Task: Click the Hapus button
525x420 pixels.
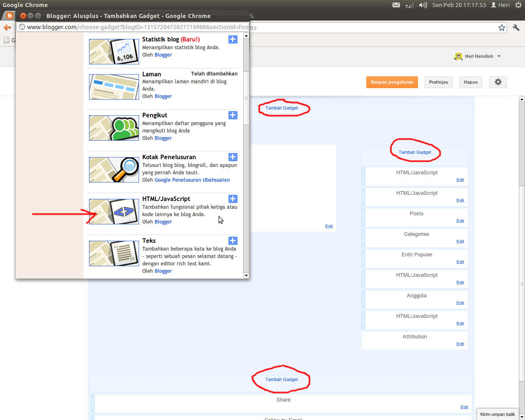Action: (470, 82)
